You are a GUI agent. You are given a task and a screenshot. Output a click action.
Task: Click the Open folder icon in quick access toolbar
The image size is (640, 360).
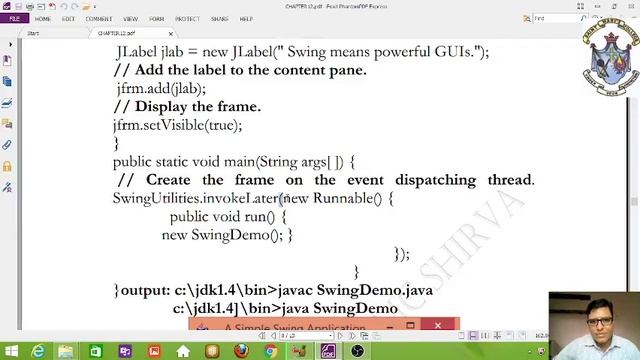point(86,7)
